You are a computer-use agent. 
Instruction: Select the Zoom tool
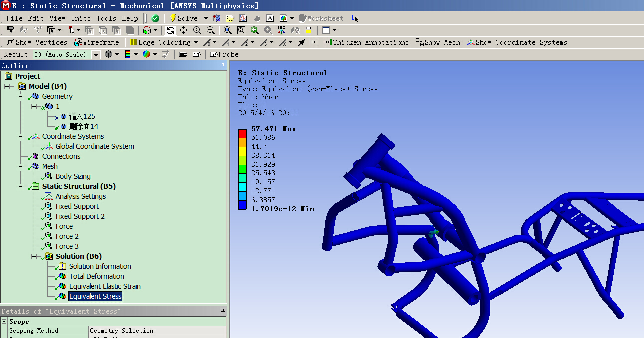coord(197,30)
